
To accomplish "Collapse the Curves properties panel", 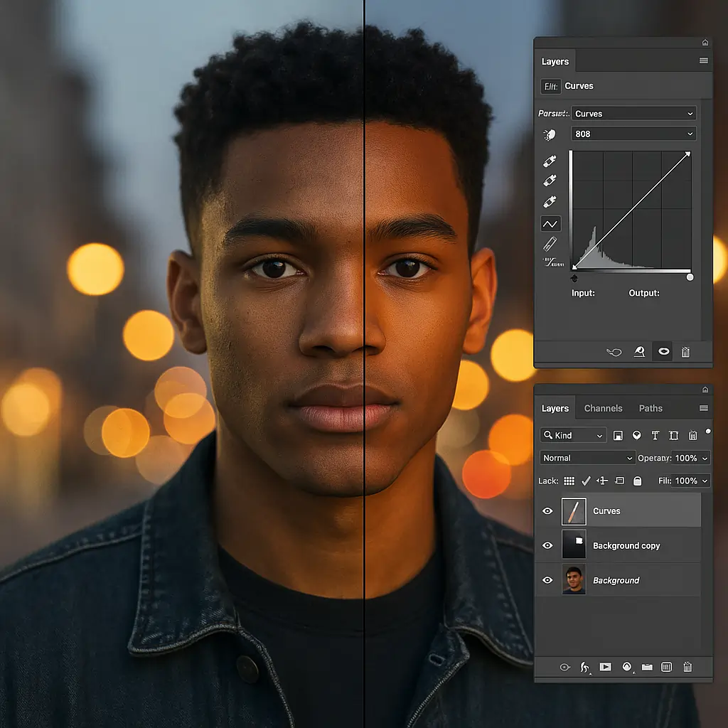I will tap(705, 43).
